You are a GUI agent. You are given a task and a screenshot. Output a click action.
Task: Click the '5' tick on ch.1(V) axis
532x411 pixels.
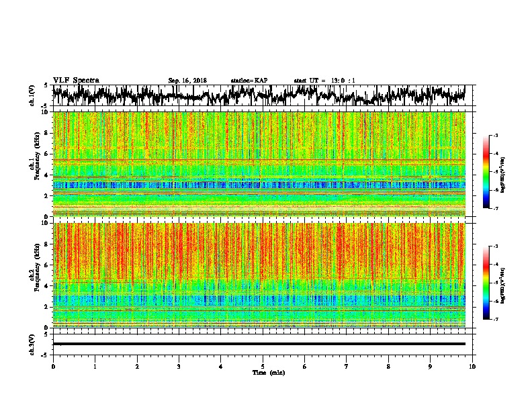(x=46, y=85)
